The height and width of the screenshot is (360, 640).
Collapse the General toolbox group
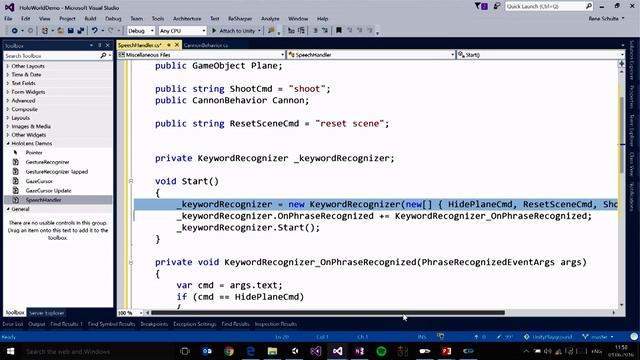click(8, 209)
